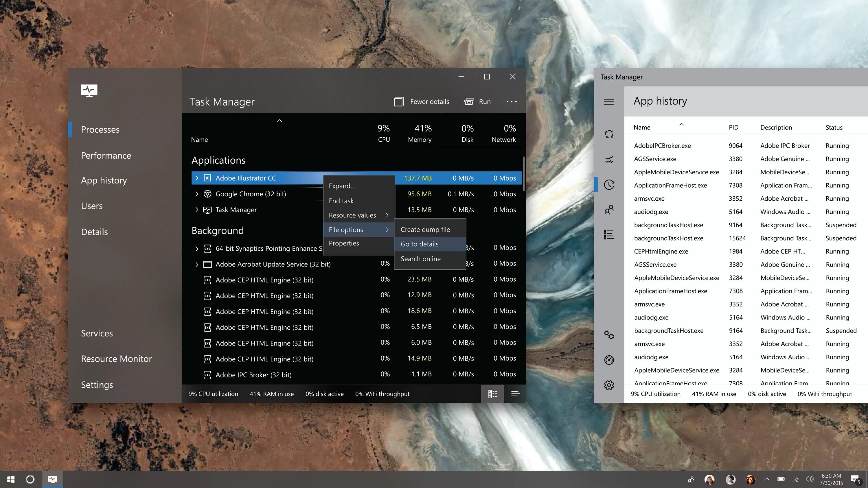Click the Resource Monitor gauge sidebar icon

(x=609, y=360)
